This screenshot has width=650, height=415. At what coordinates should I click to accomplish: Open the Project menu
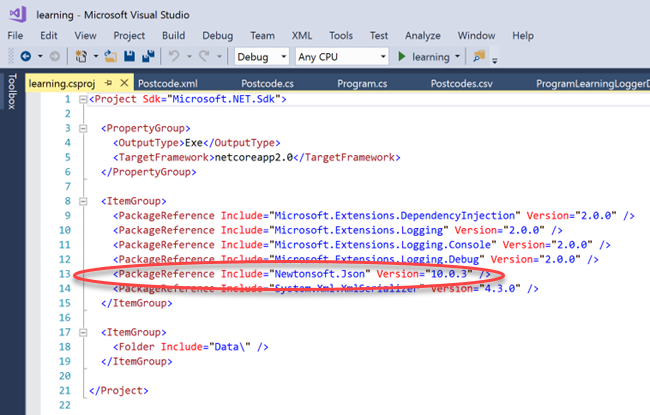[129, 36]
